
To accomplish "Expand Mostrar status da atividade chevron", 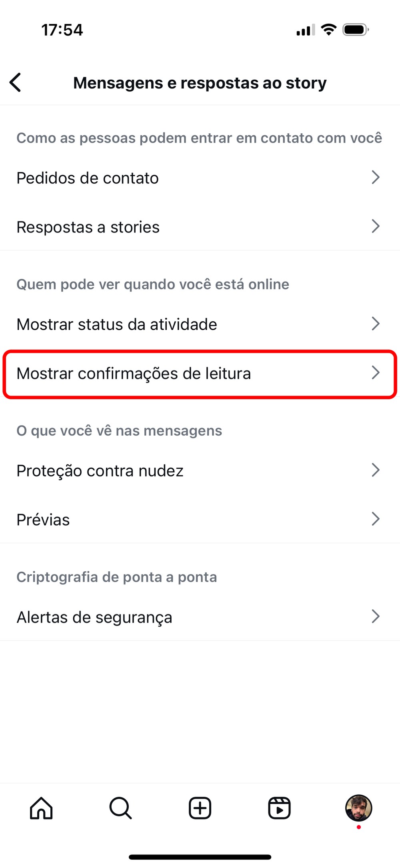I will coord(375,324).
